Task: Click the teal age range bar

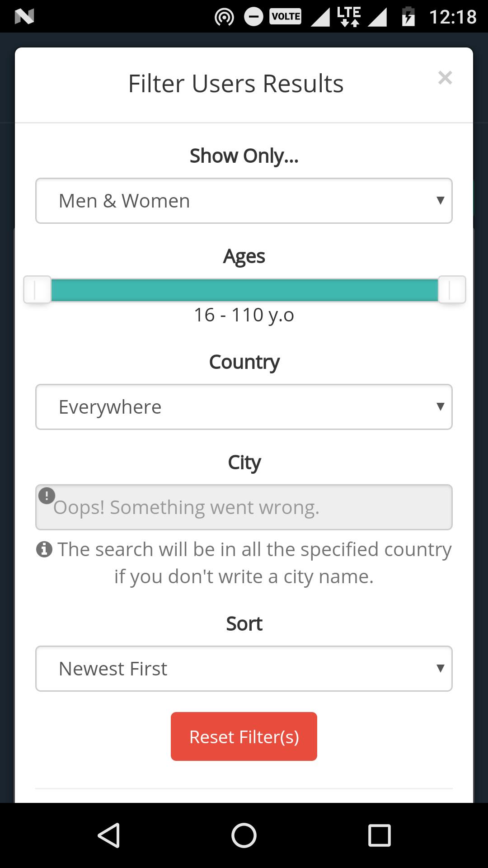Action: tap(244, 290)
